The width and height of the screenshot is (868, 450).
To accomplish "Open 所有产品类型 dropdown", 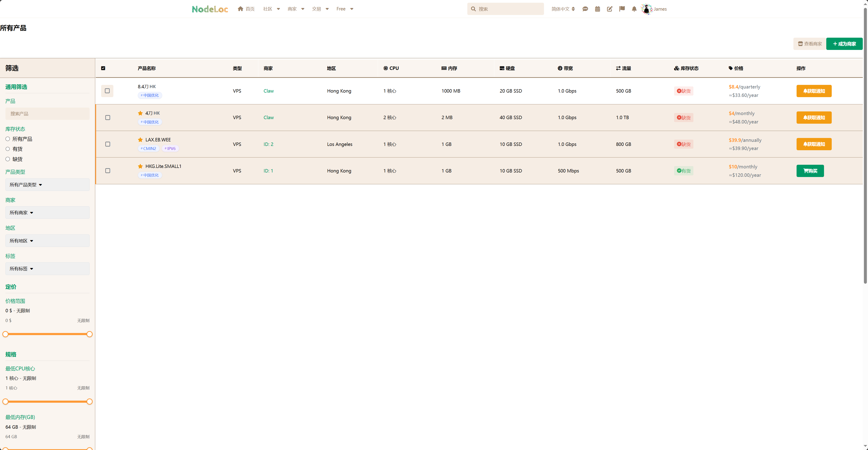I will pyautogui.click(x=48, y=184).
